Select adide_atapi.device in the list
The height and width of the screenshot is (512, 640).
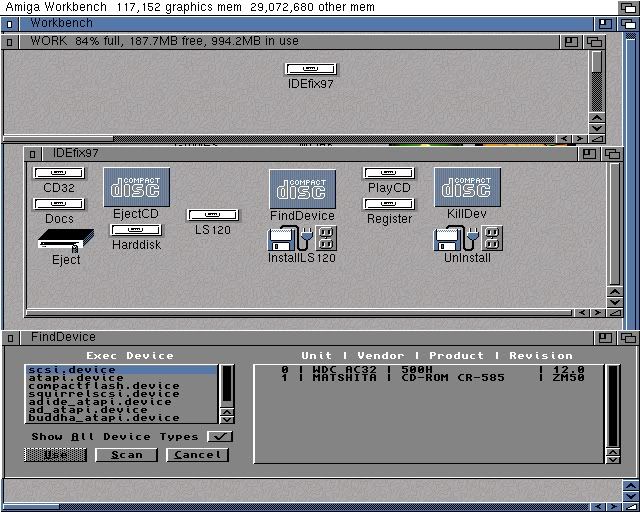point(122,402)
